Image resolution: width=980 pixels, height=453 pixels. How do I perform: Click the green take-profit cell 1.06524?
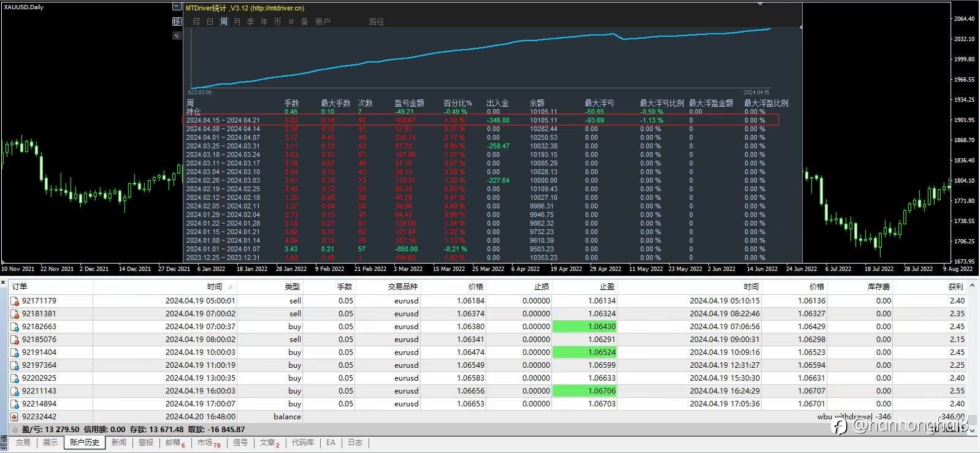pos(584,352)
